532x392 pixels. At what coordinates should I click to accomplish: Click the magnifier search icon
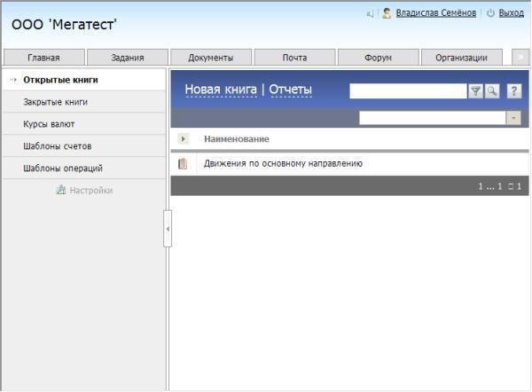492,91
